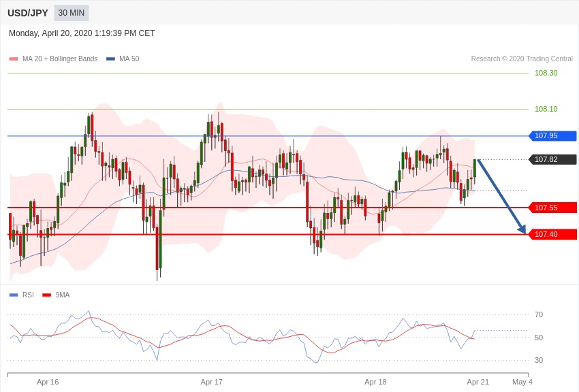
Task: Select the 108.10 resistance level label
Action: [x=546, y=109]
